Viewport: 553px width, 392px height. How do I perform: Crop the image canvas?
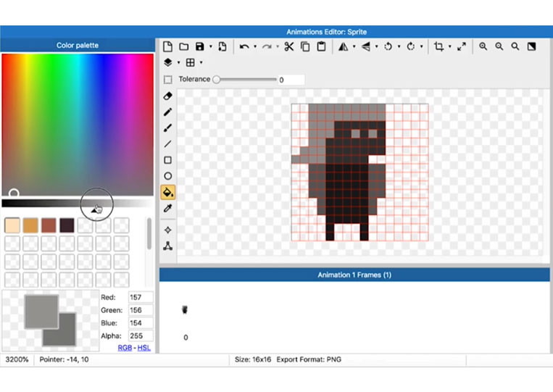pyautogui.click(x=438, y=46)
